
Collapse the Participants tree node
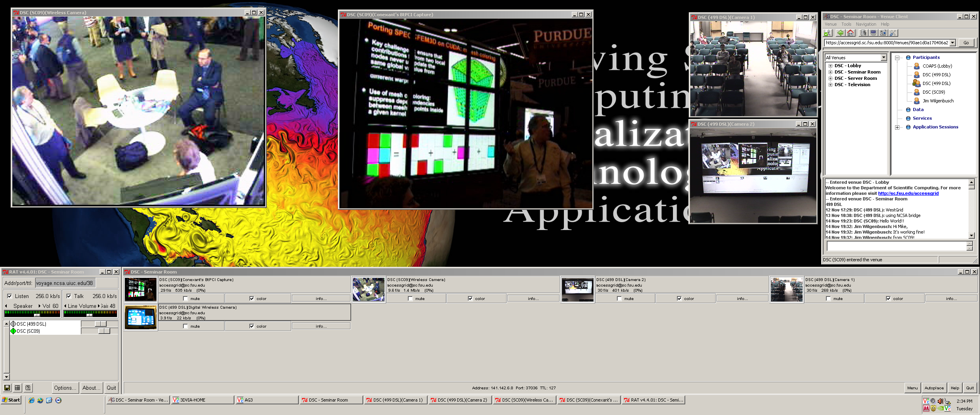coord(897,58)
